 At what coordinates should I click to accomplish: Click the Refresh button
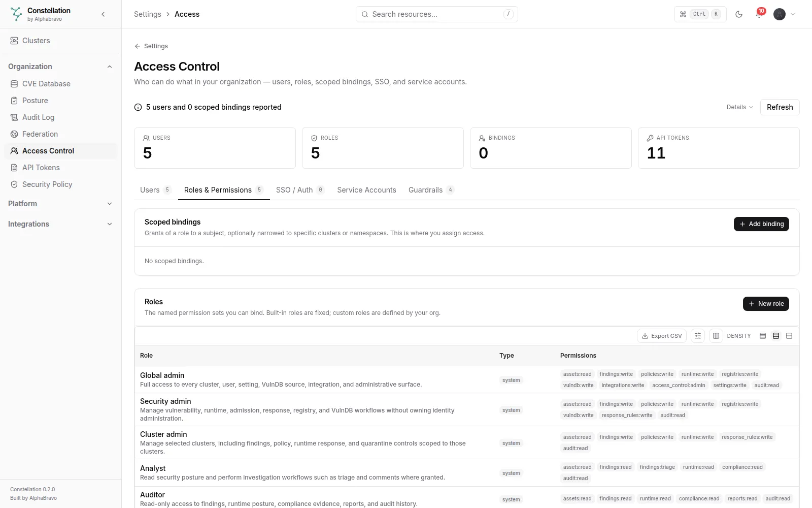(x=780, y=107)
